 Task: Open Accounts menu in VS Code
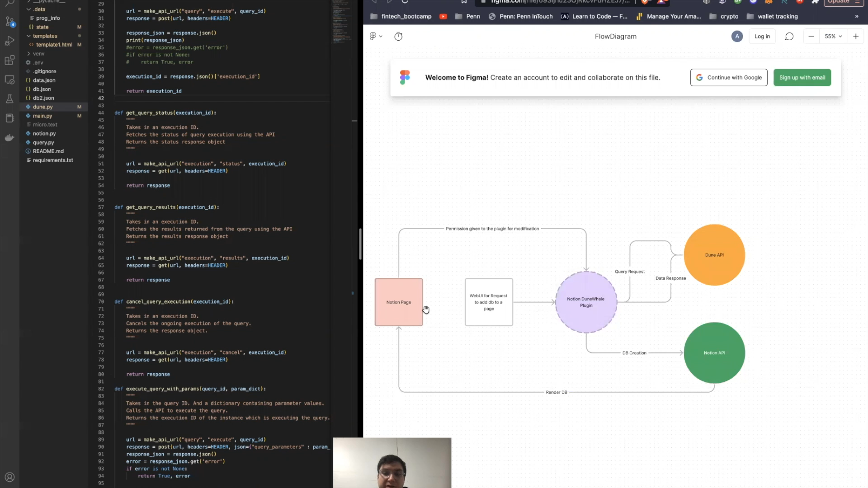9,477
